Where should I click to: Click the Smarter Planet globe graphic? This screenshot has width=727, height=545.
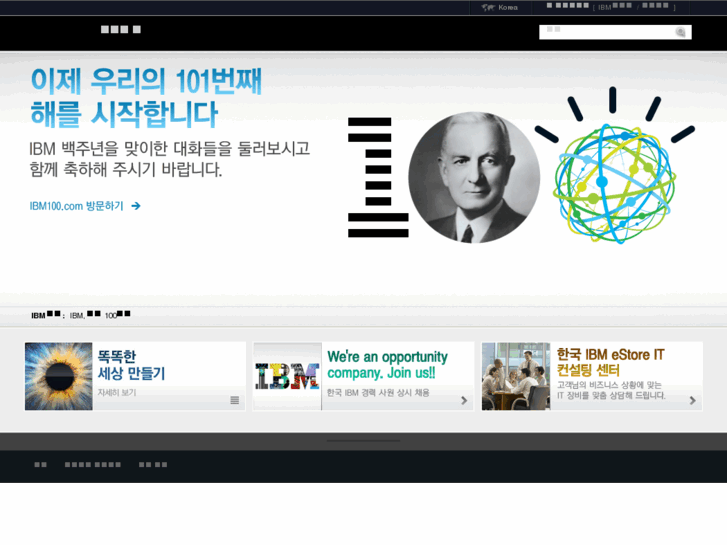[614, 183]
